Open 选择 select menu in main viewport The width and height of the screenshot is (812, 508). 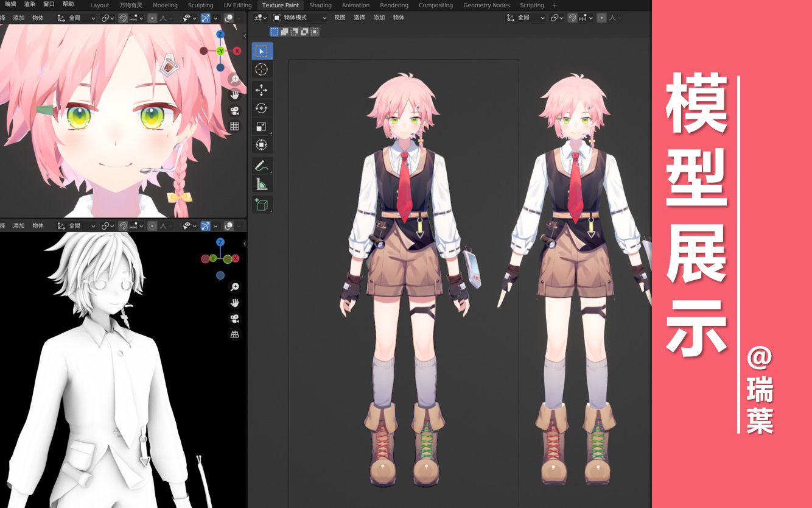pos(359,18)
